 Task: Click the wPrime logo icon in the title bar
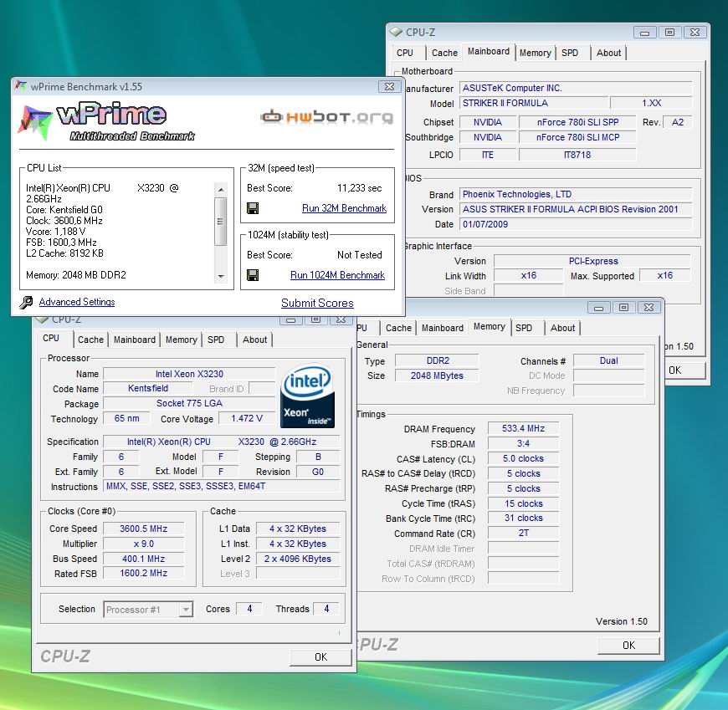[21, 86]
